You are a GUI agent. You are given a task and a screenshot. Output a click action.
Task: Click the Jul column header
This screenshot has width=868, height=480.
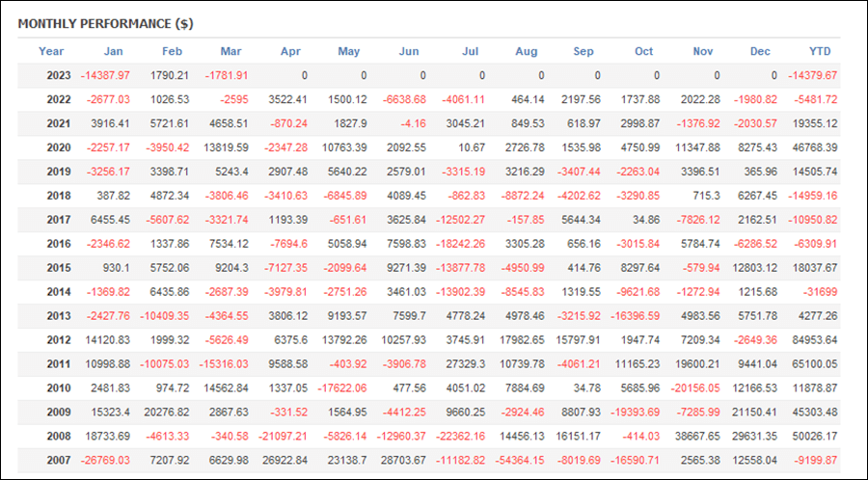point(470,51)
